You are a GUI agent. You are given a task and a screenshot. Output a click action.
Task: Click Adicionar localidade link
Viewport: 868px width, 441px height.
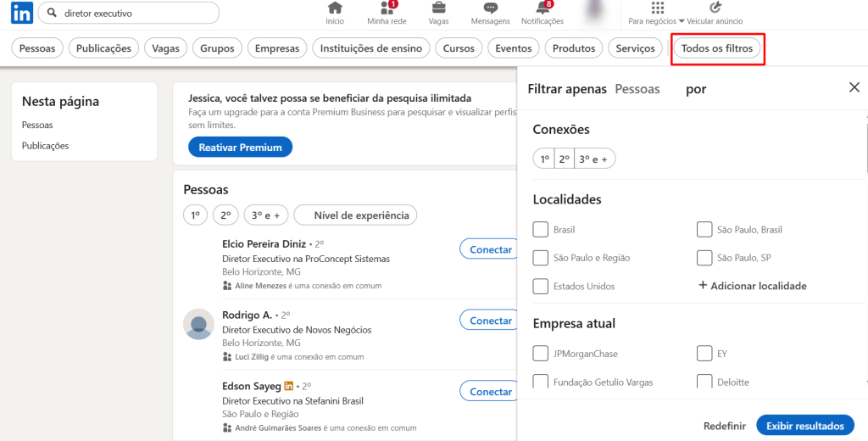[753, 286]
